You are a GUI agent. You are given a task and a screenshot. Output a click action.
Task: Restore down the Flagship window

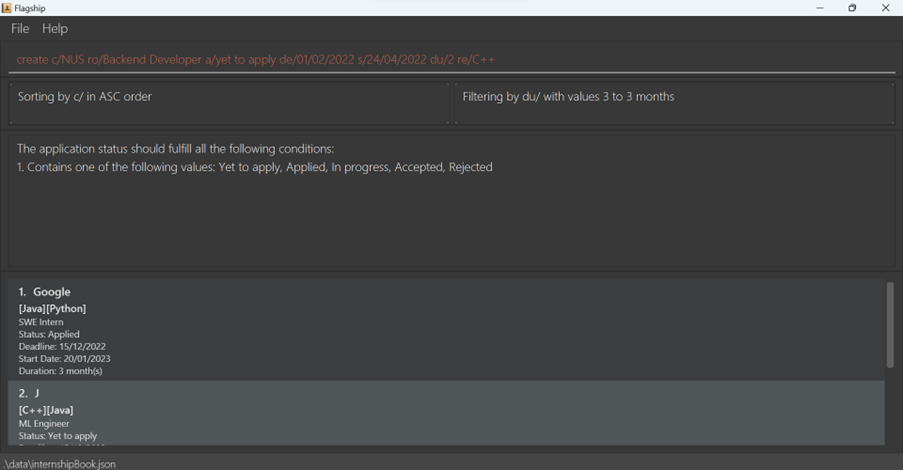point(852,7)
